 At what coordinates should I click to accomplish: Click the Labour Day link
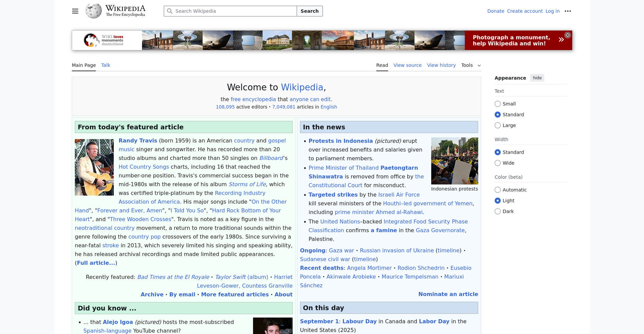click(359, 321)
